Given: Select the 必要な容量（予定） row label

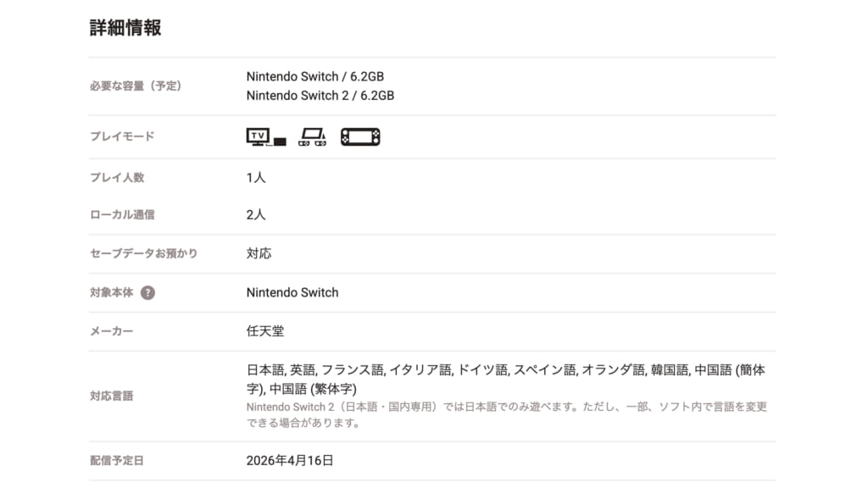Looking at the screenshot, I should pos(136,86).
